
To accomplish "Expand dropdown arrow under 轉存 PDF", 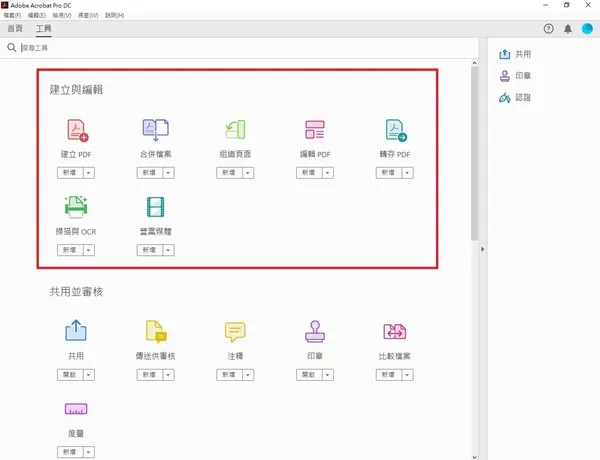I will pos(407,173).
